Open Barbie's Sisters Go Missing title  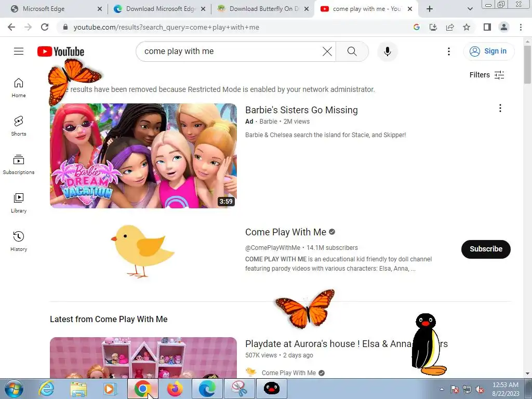301,110
